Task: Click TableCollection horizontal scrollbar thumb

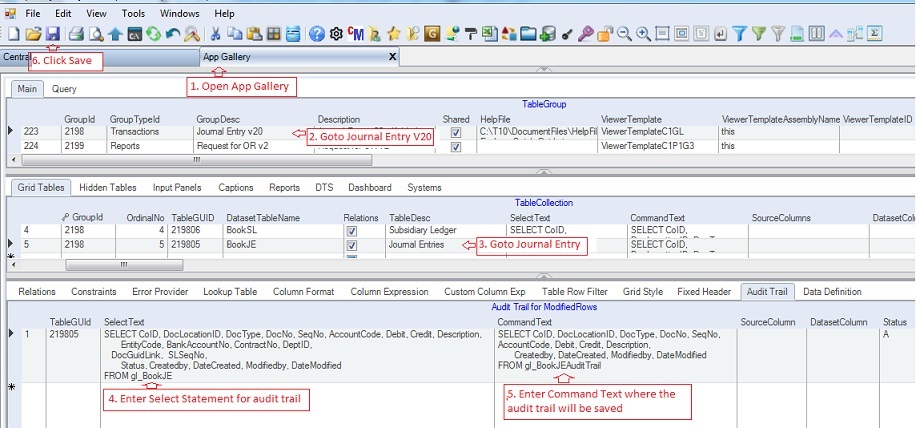Action: tap(124, 265)
